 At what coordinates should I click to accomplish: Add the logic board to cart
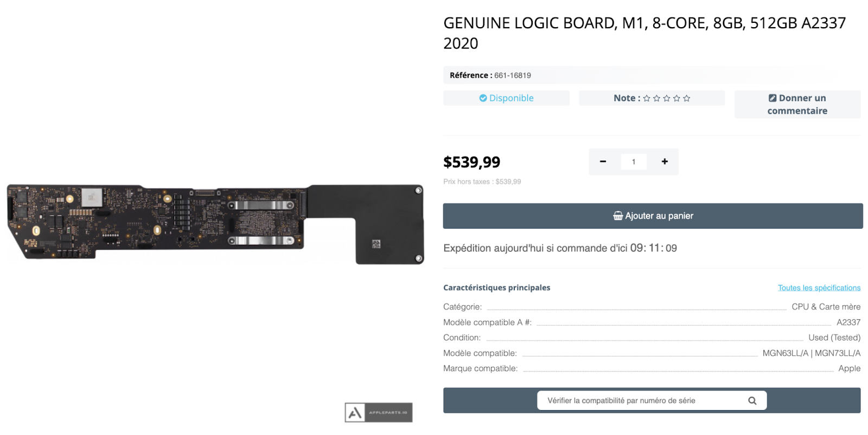(653, 216)
